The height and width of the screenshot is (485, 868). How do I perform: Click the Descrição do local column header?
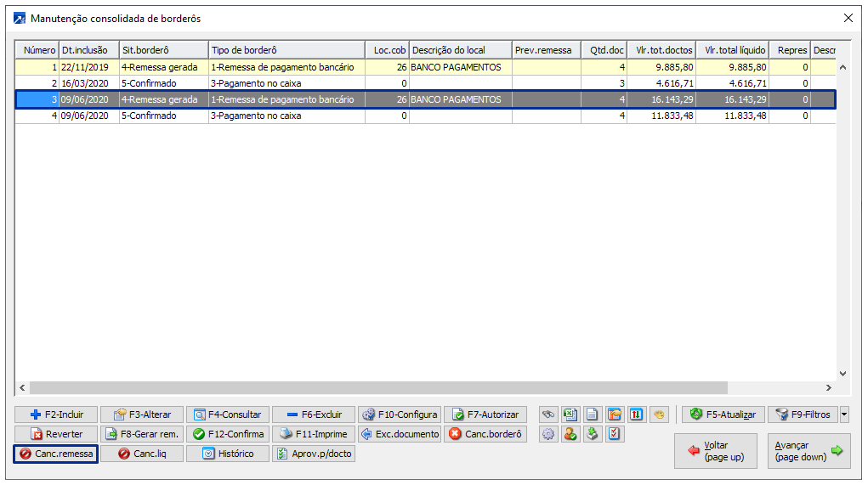pyautogui.click(x=461, y=50)
